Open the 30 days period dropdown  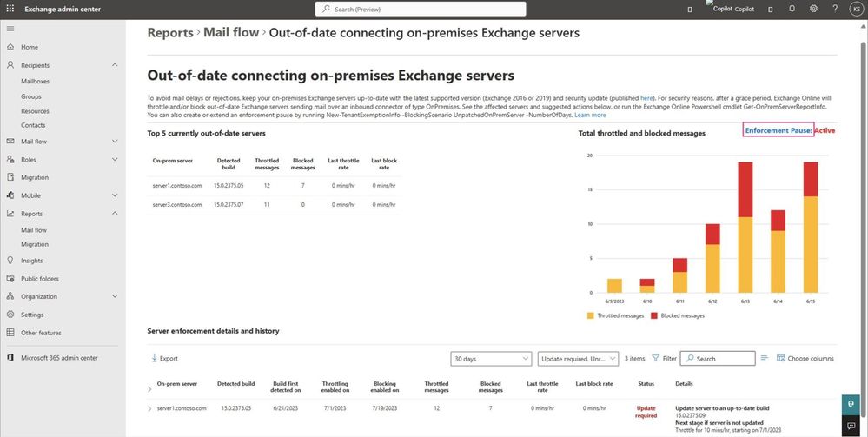tap(491, 359)
